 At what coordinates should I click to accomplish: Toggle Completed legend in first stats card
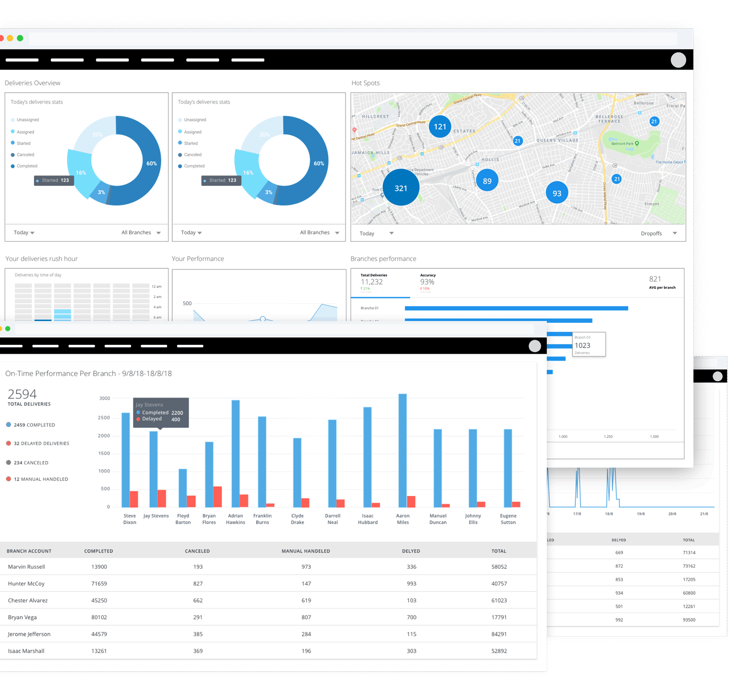pyautogui.click(x=24, y=166)
